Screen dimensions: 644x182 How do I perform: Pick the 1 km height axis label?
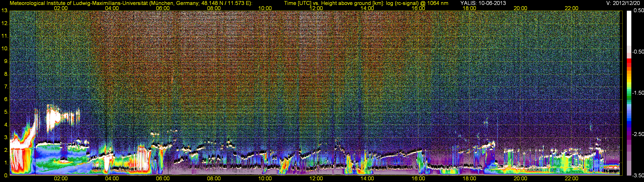click(x=6, y=163)
